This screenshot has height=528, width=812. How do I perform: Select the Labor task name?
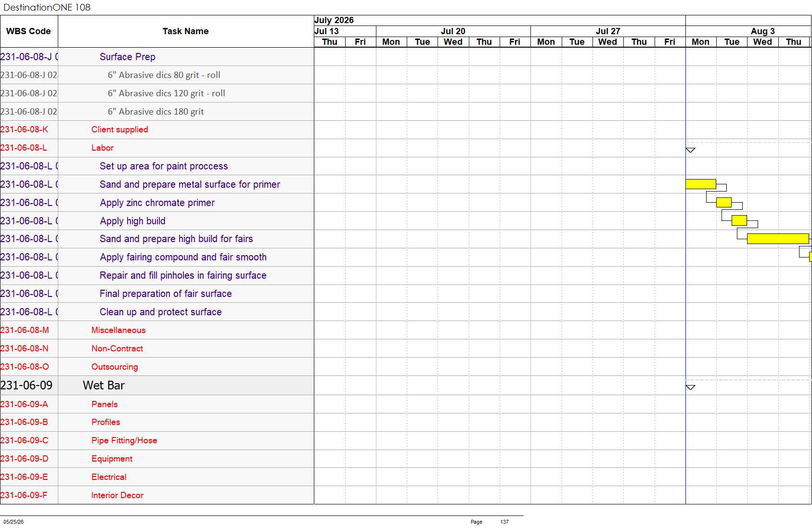[103, 148]
